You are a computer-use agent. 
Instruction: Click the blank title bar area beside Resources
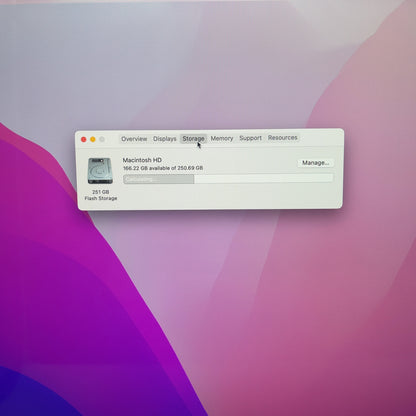320,137
